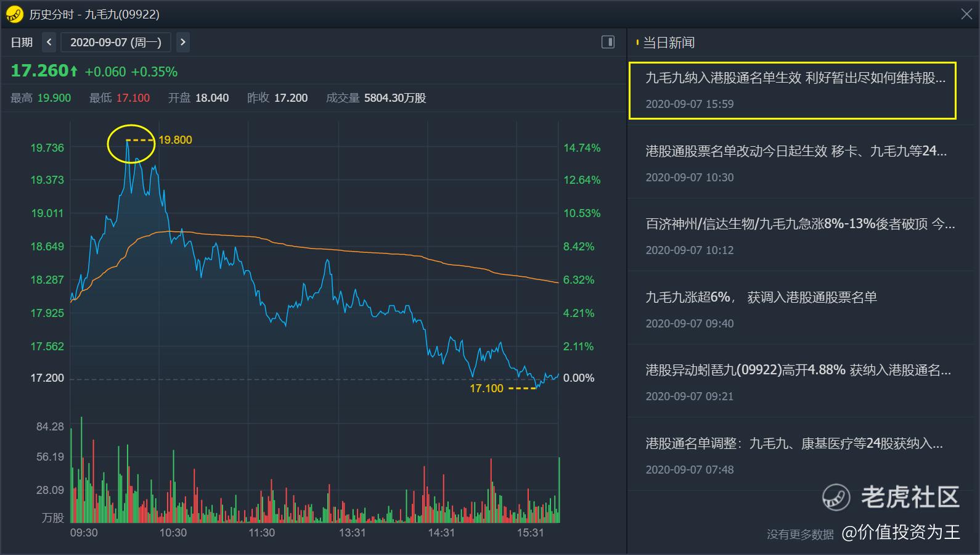Click the 17.100 low price marker
This screenshot has width=980, height=555.
(x=486, y=388)
